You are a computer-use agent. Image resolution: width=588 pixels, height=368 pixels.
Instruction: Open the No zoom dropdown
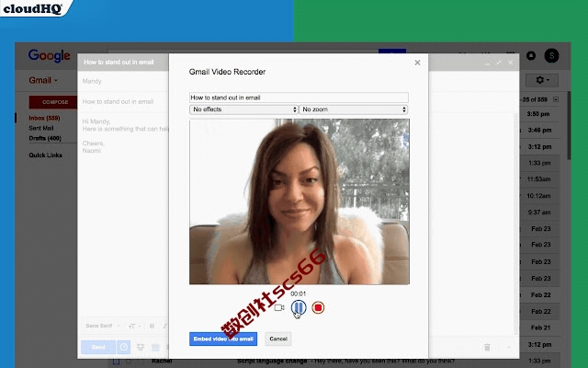353,109
